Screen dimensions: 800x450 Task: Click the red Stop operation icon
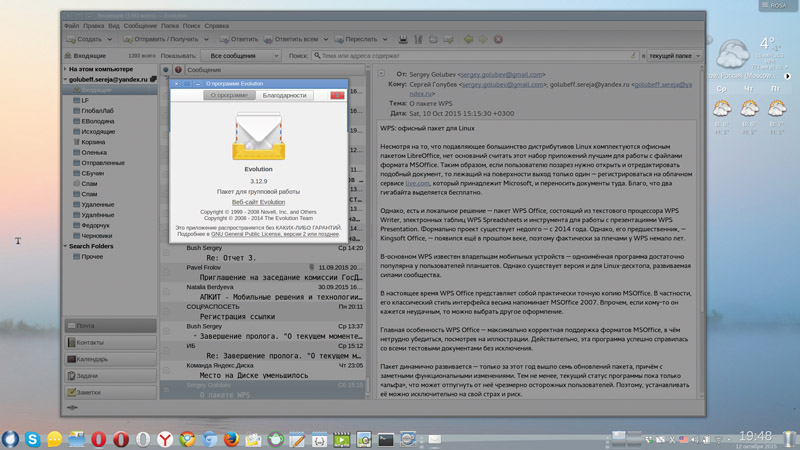coord(498,39)
